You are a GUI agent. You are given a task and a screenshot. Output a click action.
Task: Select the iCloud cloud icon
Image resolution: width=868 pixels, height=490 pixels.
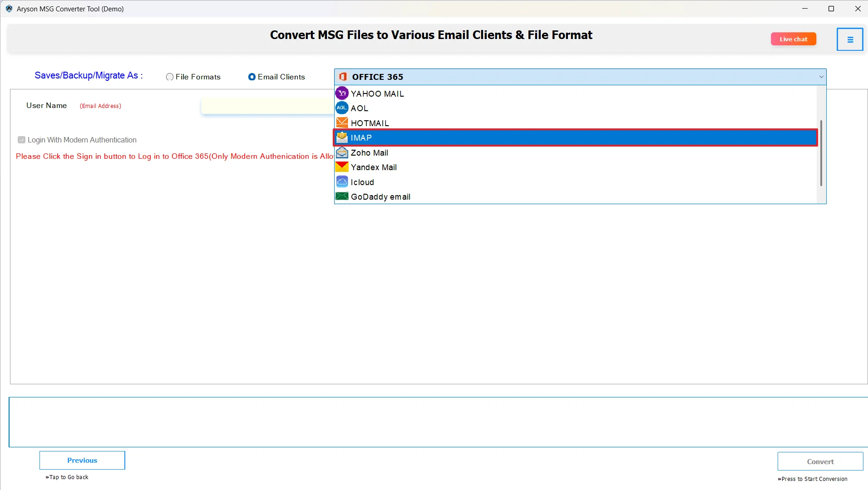click(x=342, y=181)
